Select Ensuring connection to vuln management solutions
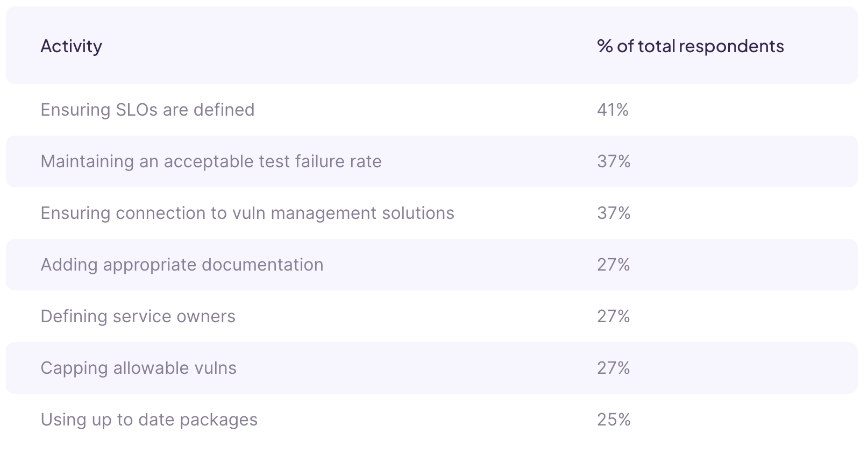The image size is (868, 454). coord(247,213)
